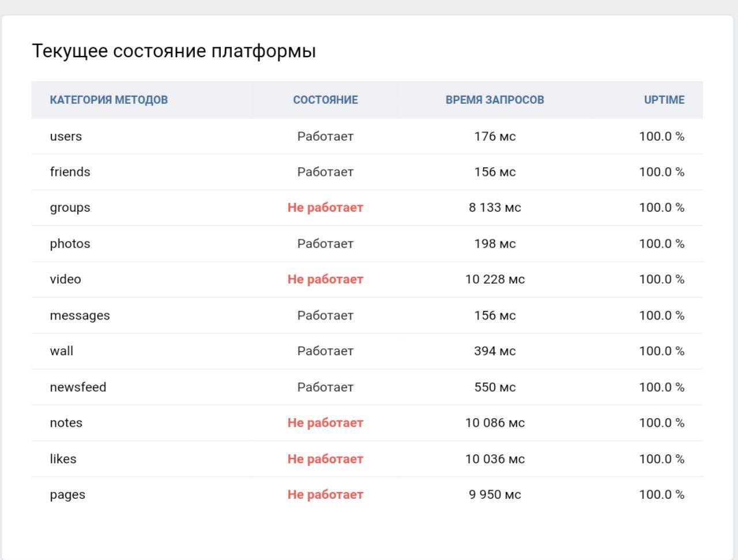Select the 'photos' category cell
Screen dimensions: 738x560
[x=70, y=244]
